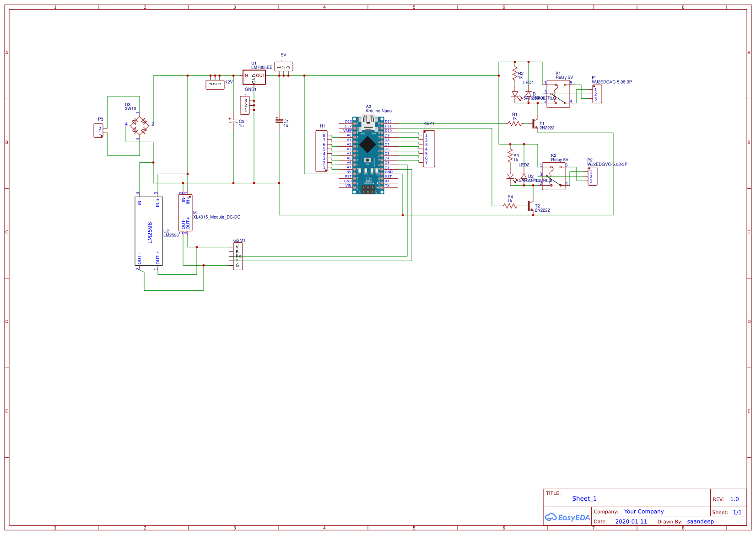The height and width of the screenshot is (535, 756).
Task: Click the Sheet_1 title text
Action: click(x=584, y=499)
